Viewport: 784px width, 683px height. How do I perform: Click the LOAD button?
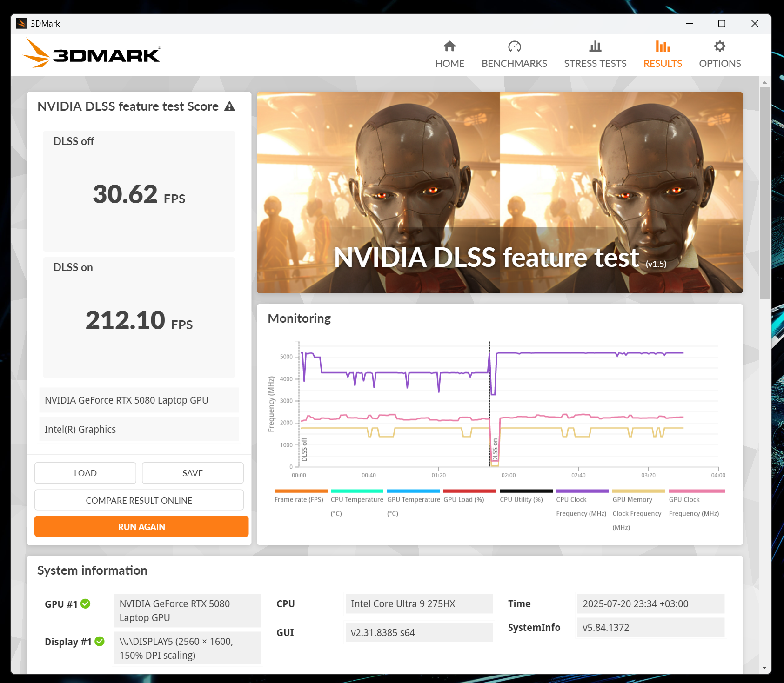(85, 473)
